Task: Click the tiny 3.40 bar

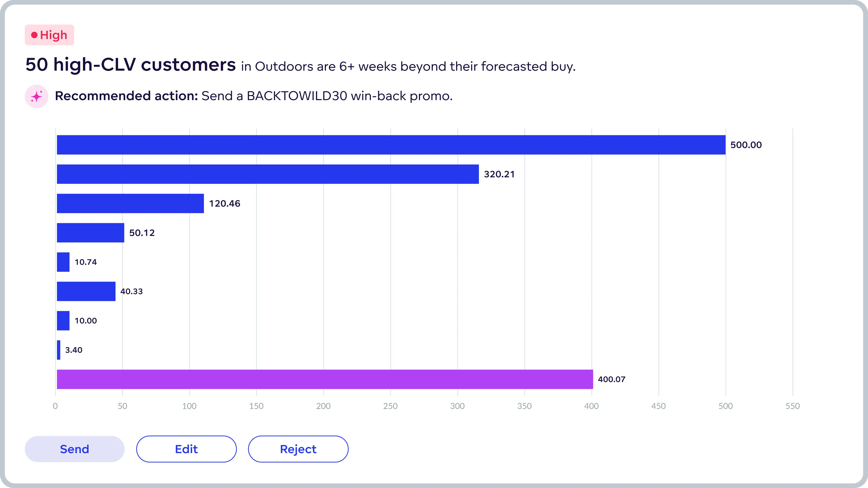Action: (59, 350)
